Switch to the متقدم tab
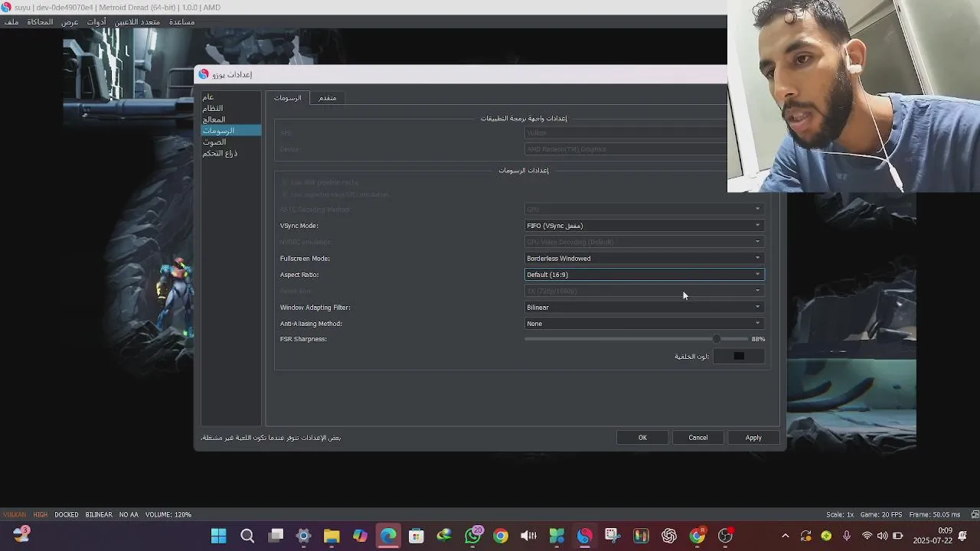This screenshot has width=980, height=551. (x=328, y=98)
